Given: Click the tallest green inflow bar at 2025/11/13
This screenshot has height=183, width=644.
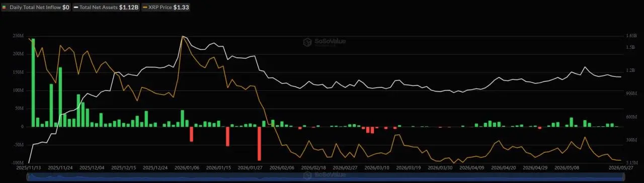Looking at the screenshot, I should pos(33,82).
